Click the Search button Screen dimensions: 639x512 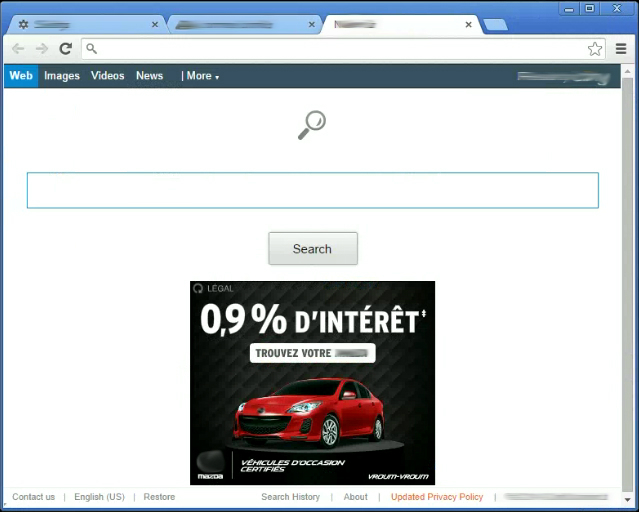pos(313,249)
